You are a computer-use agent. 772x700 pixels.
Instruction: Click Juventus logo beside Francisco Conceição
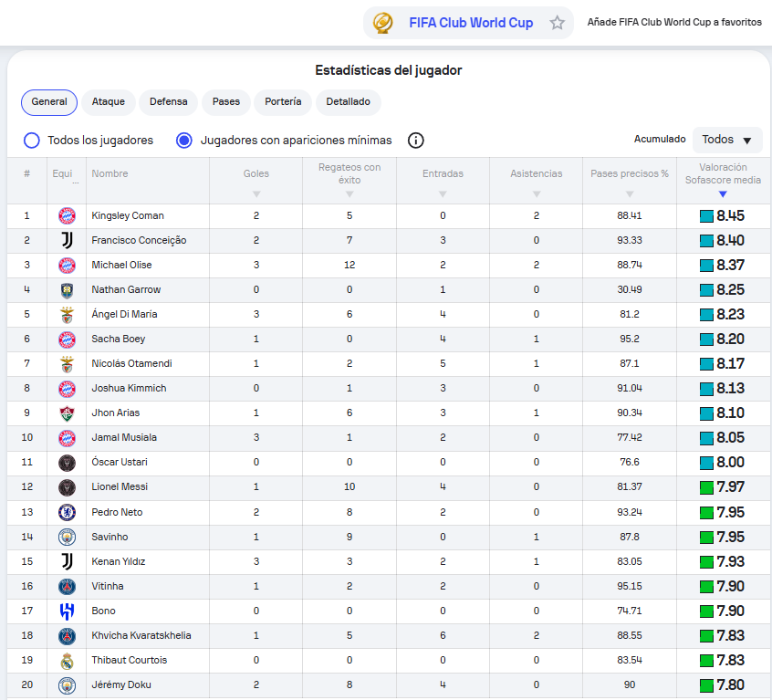tap(67, 240)
